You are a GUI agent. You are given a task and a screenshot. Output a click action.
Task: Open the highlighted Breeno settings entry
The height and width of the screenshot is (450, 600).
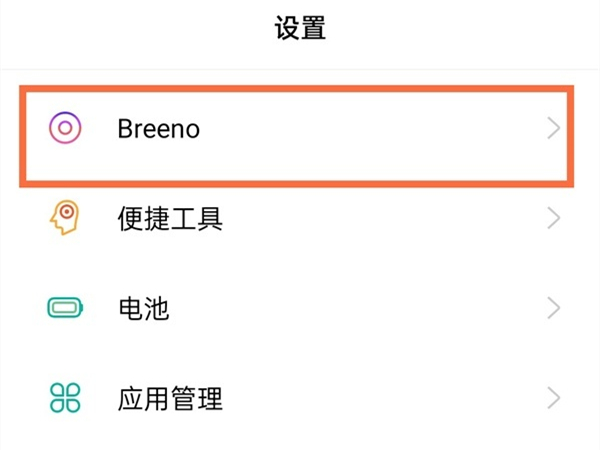point(300,130)
